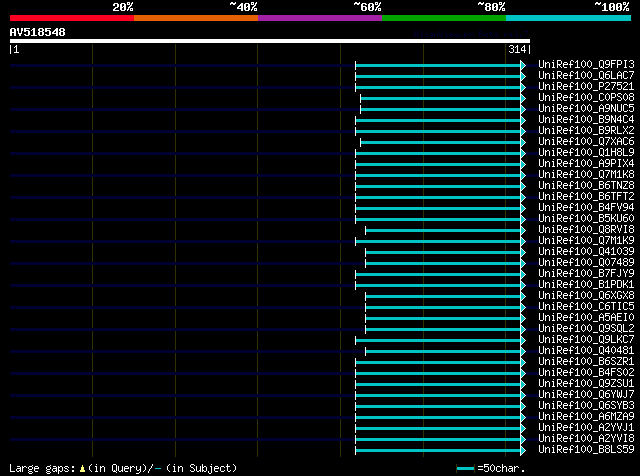Select hit label UniRef100_A6MZA9

586,417
